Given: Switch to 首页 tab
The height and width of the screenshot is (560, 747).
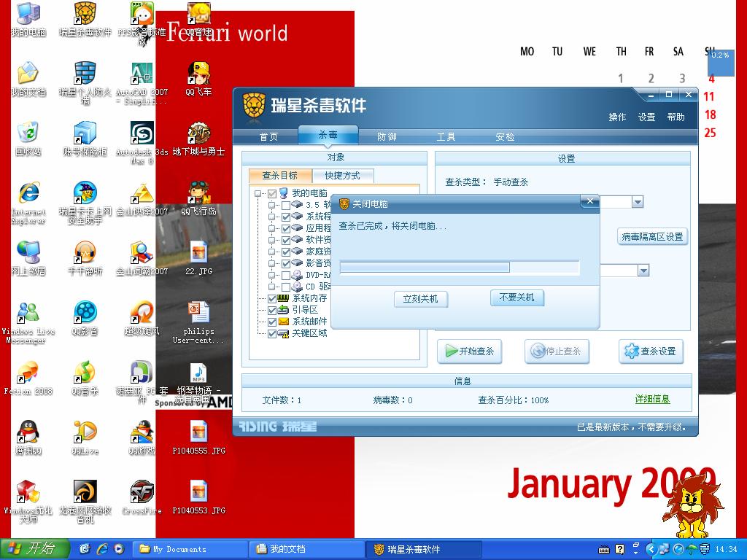Looking at the screenshot, I should pyautogui.click(x=268, y=136).
